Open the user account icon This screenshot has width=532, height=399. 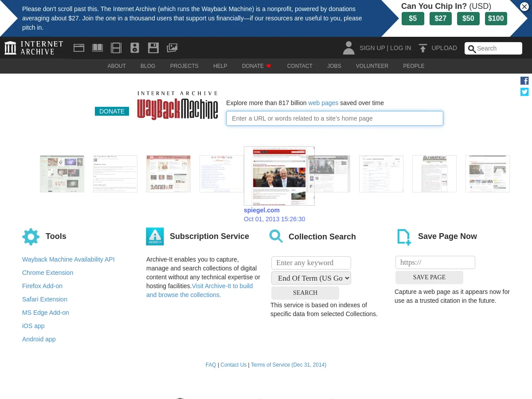[x=348, y=48]
